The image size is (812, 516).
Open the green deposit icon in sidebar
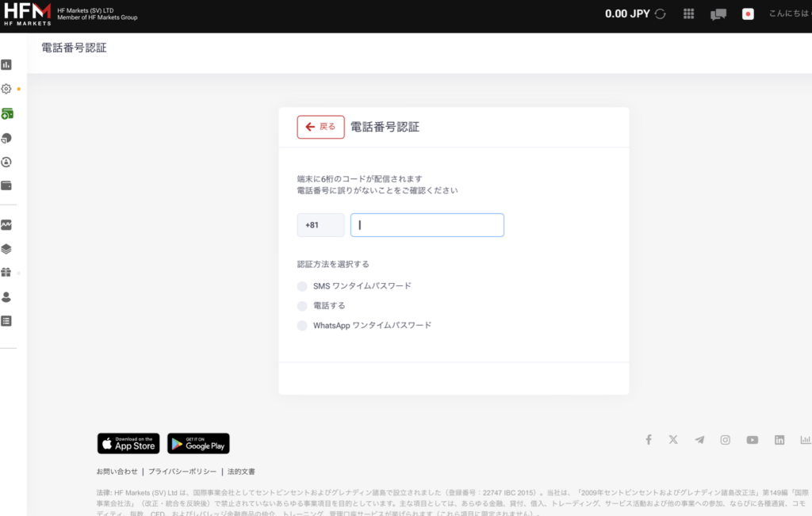tap(7, 113)
